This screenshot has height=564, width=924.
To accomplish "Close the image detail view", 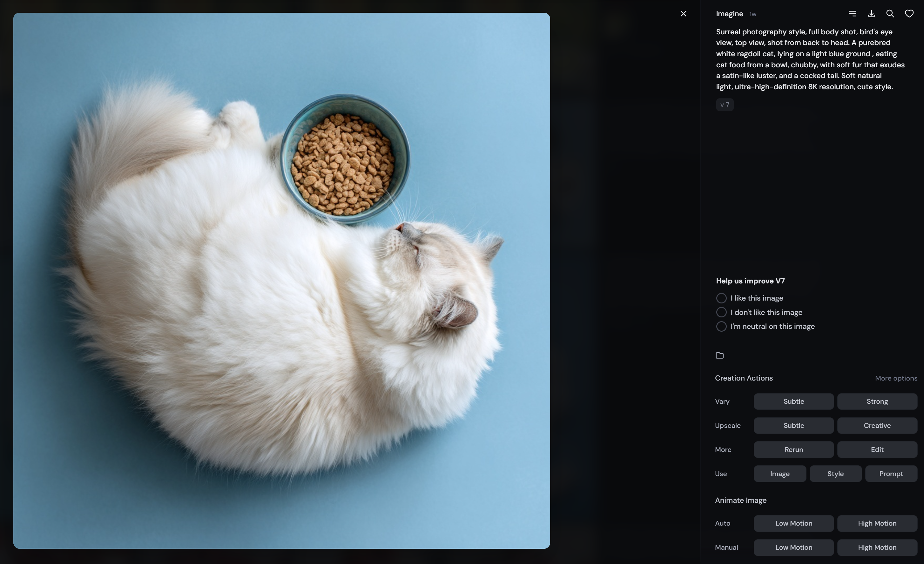I will (683, 14).
